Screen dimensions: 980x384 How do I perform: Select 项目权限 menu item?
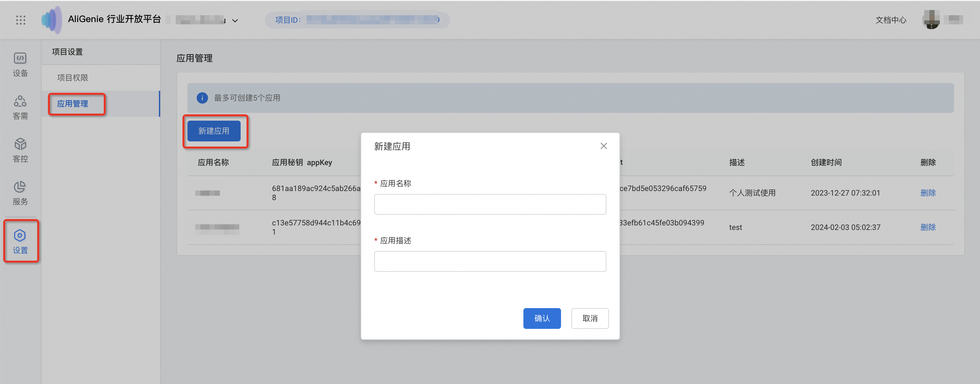coord(73,78)
